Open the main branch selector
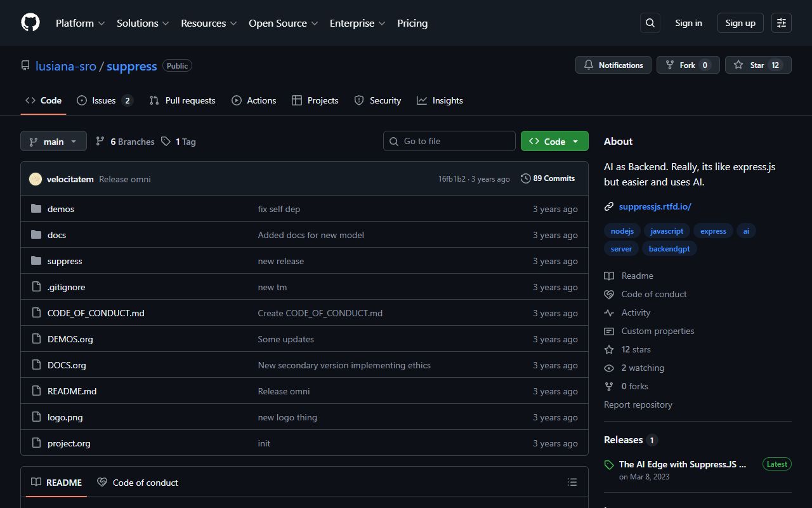 point(53,141)
